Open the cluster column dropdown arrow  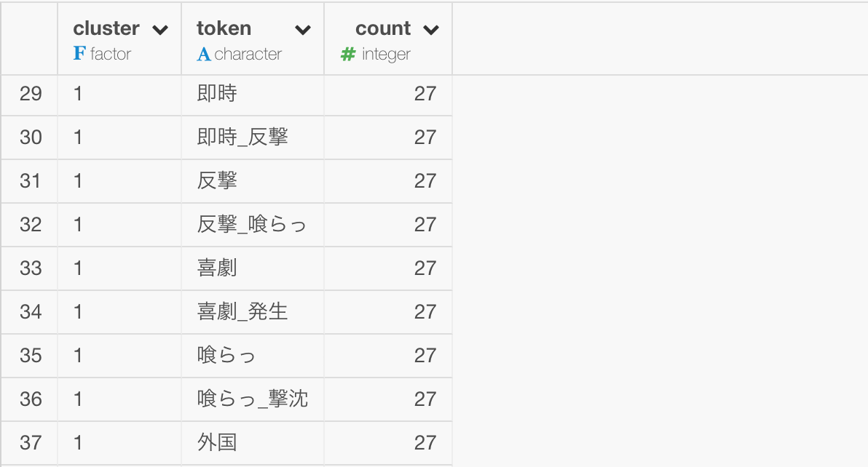pos(160,30)
